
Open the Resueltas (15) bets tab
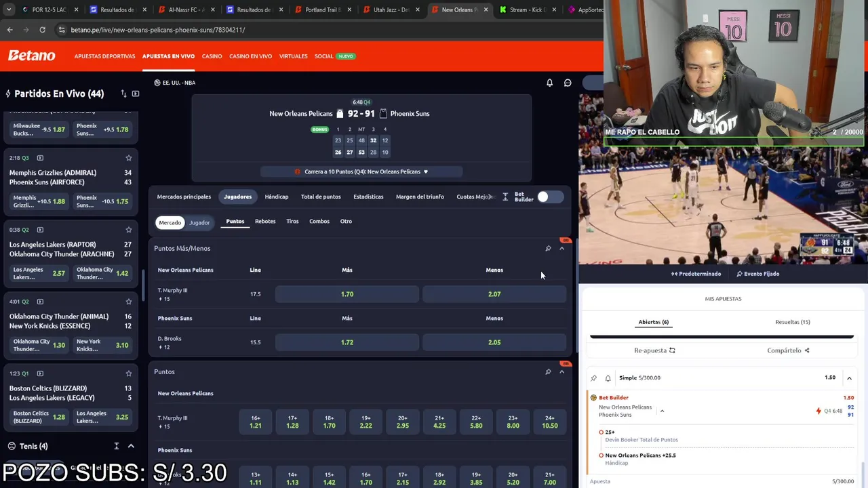793,322
